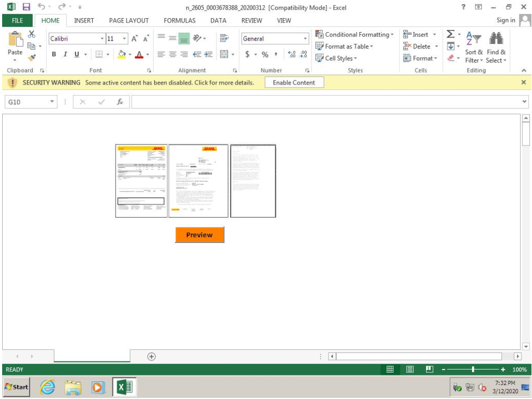Switch to Page Layout view in status bar

click(409, 370)
